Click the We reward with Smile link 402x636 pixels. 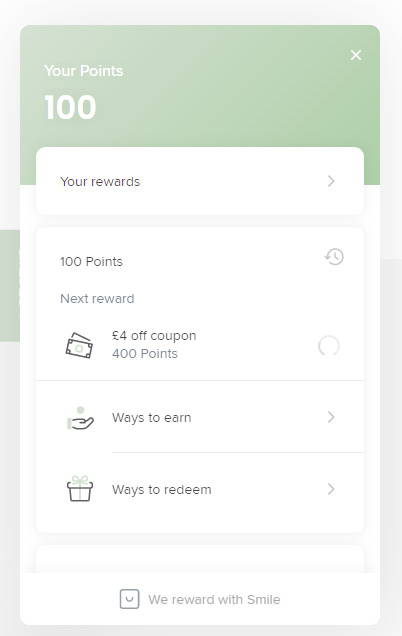(x=200, y=599)
